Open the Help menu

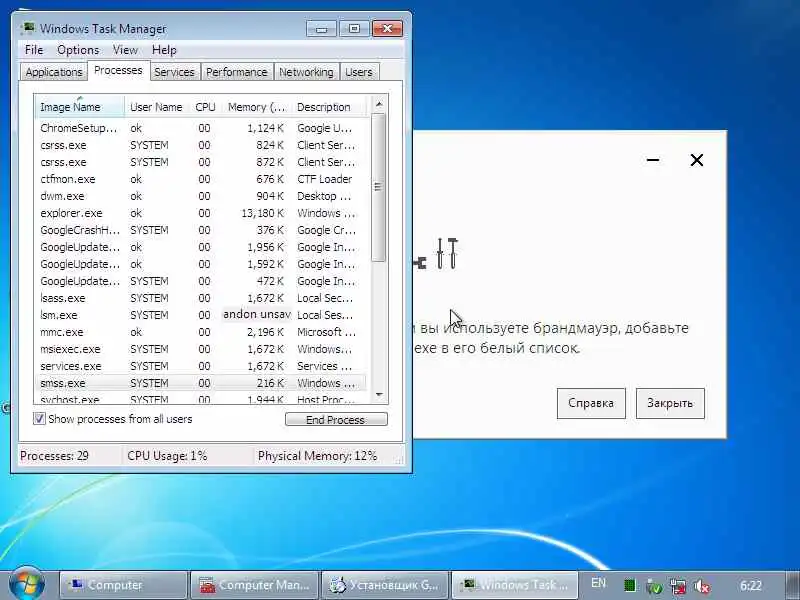(x=164, y=50)
